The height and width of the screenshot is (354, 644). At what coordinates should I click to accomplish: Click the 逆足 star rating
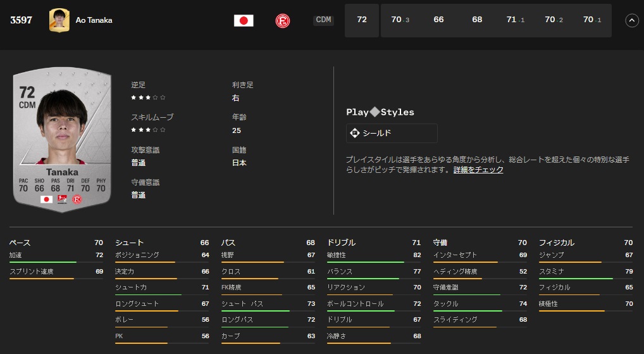(x=148, y=98)
